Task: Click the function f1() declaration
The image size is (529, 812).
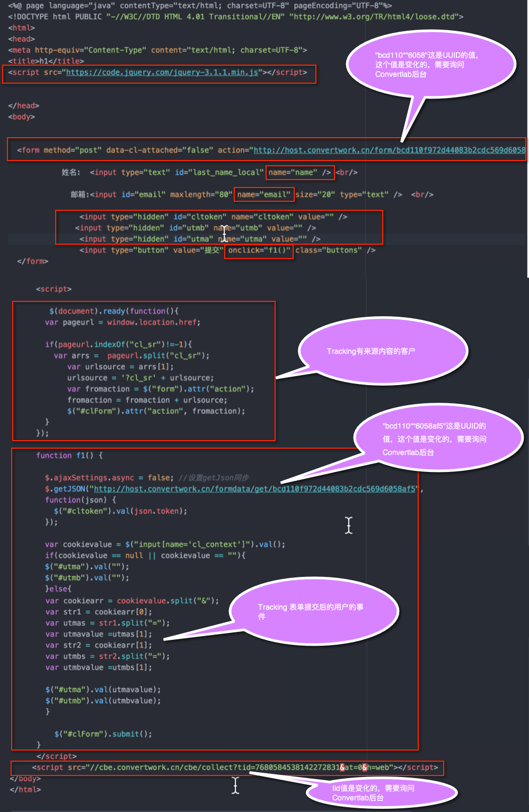Action: [69, 455]
